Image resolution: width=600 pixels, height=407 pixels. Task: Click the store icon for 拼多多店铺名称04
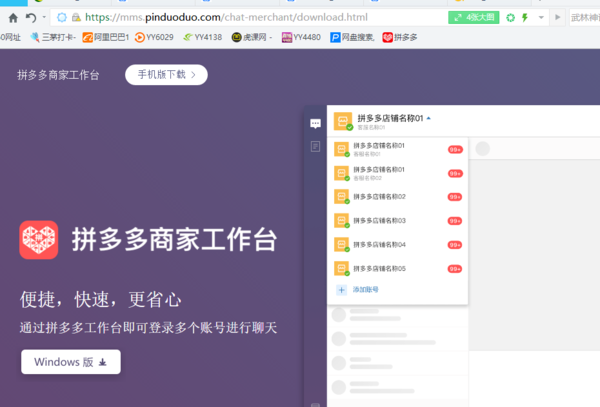tap(342, 245)
